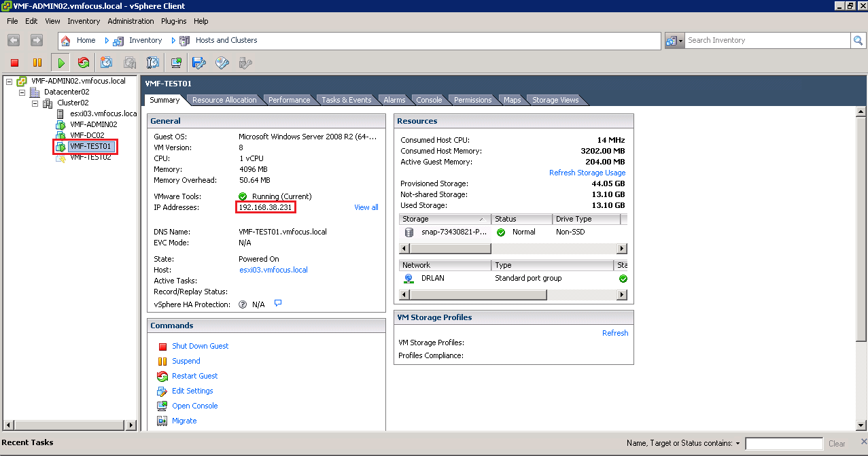Click the Refresh Storage Usage link
868x456 pixels.
pos(587,173)
